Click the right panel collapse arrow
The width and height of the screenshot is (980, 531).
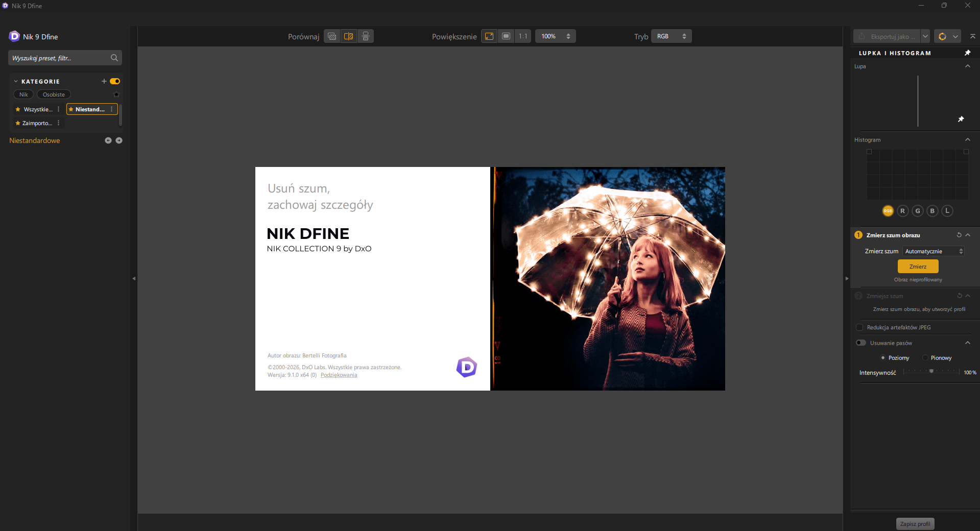847,278
